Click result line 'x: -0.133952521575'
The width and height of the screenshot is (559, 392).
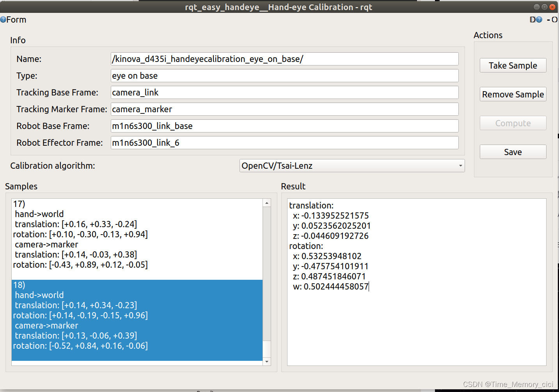click(331, 215)
